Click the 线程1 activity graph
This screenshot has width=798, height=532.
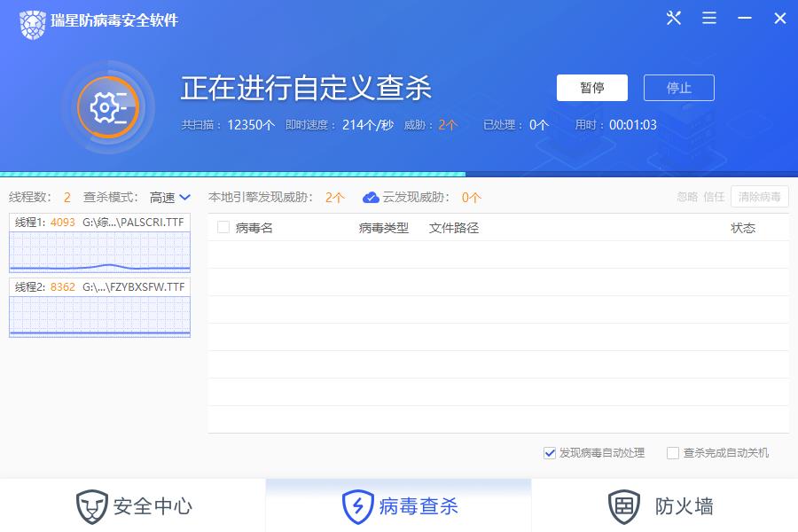click(x=99, y=252)
